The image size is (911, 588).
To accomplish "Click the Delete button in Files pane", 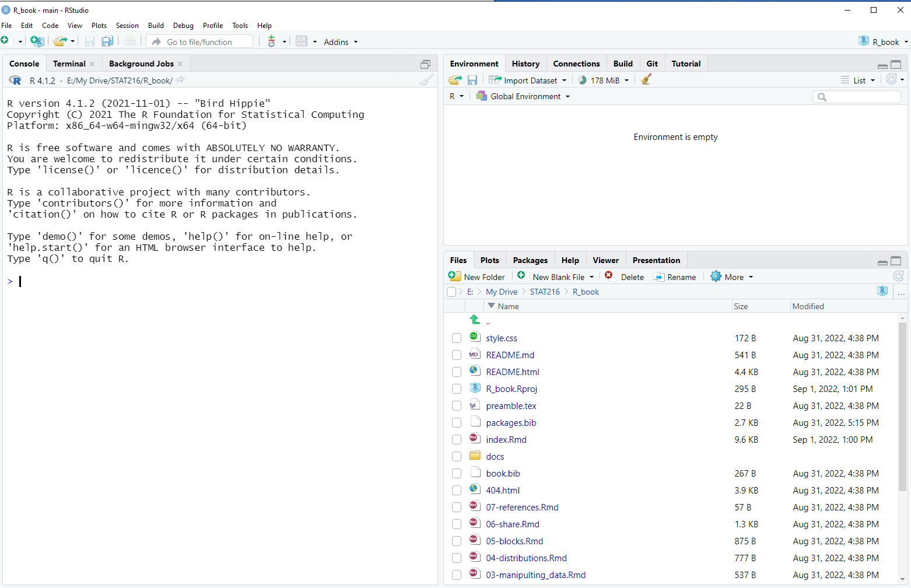I will click(625, 276).
